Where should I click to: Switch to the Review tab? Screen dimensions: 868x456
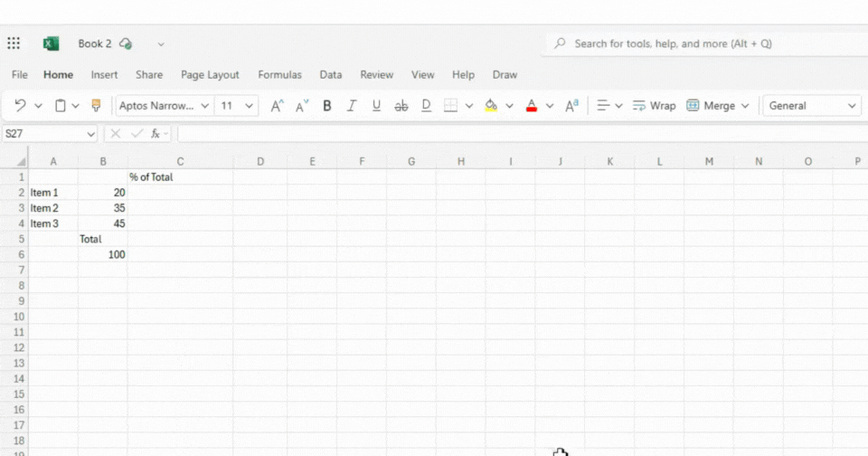pyautogui.click(x=376, y=75)
